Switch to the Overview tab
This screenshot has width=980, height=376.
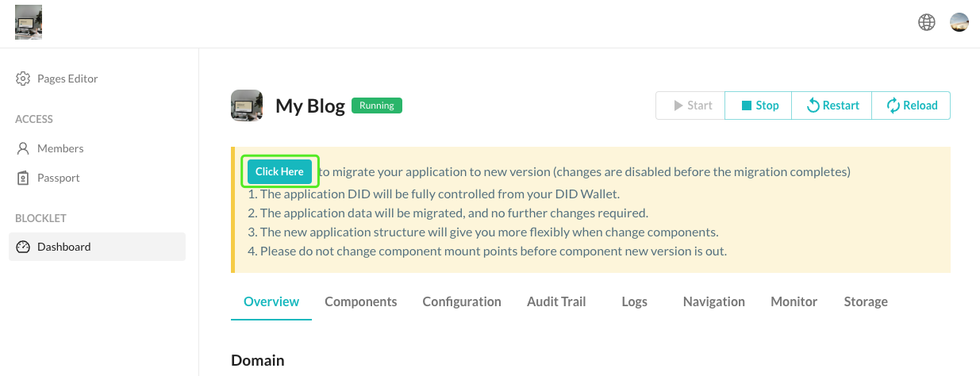click(271, 301)
